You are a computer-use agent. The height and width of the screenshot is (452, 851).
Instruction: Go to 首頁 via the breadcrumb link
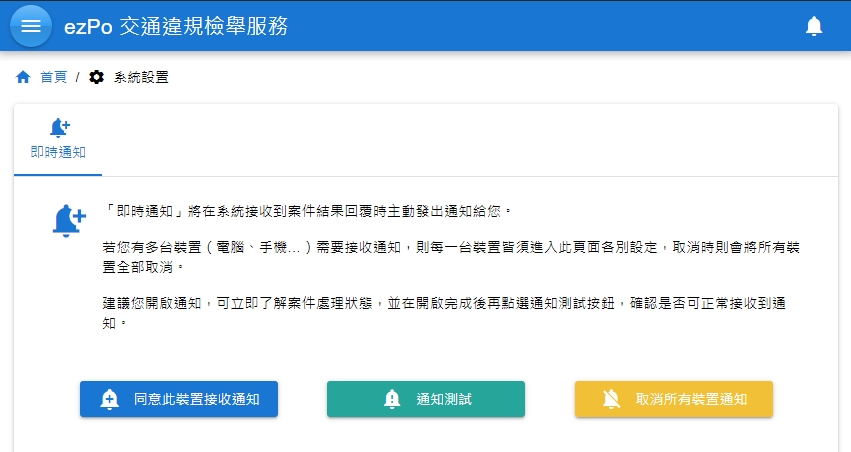coord(53,77)
